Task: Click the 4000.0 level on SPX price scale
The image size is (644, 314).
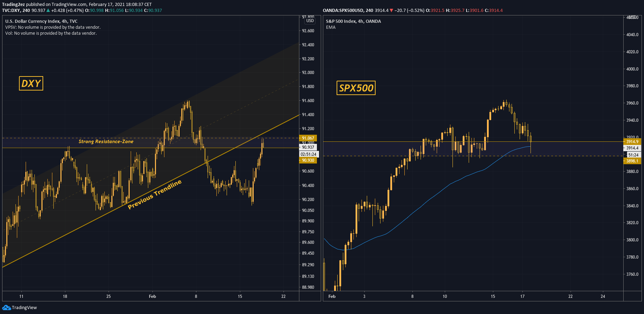Action: tap(632, 69)
